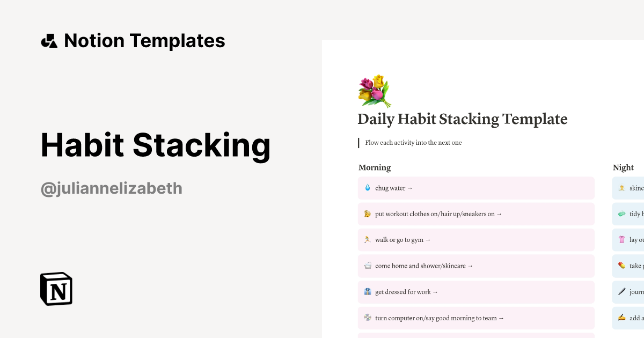This screenshot has width=644, height=338.
Task: Click the Night column heading
Action: [623, 167]
